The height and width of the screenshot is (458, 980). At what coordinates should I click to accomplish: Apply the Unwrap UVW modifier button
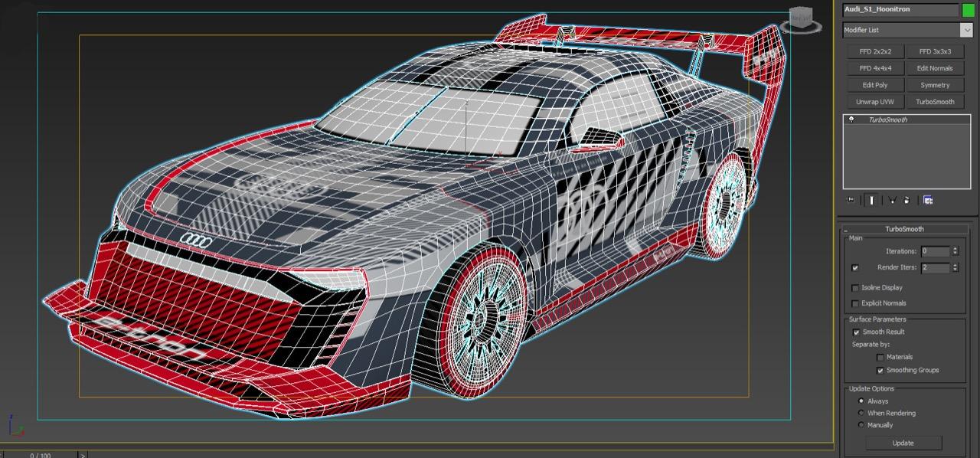pyautogui.click(x=874, y=102)
